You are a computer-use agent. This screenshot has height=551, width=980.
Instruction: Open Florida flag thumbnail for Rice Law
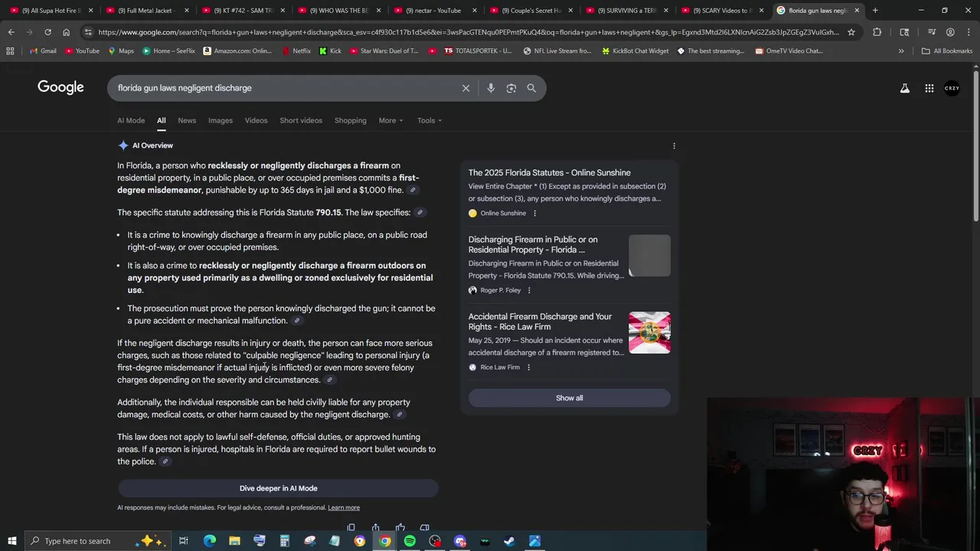point(649,332)
